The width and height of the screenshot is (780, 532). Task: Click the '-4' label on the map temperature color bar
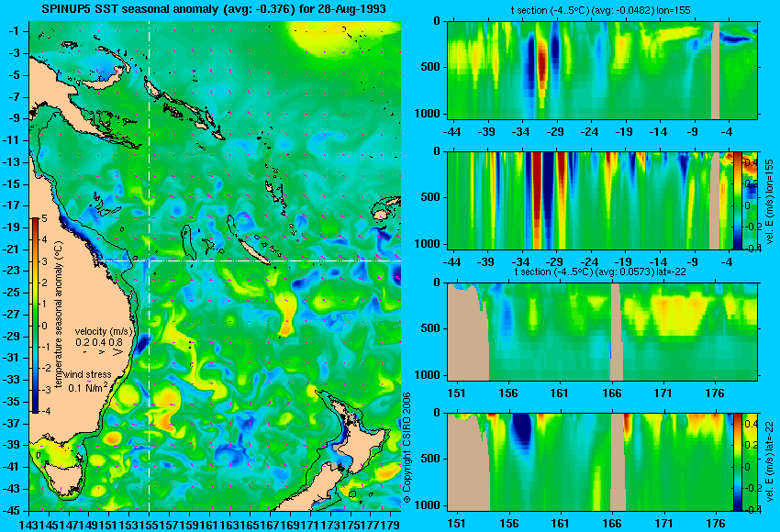click(45, 411)
